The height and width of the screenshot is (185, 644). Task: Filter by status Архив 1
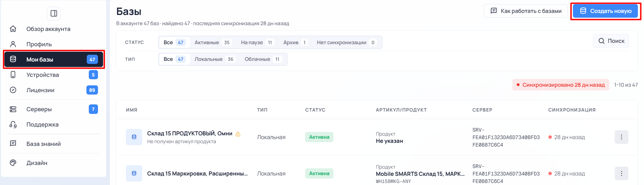click(x=295, y=43)
